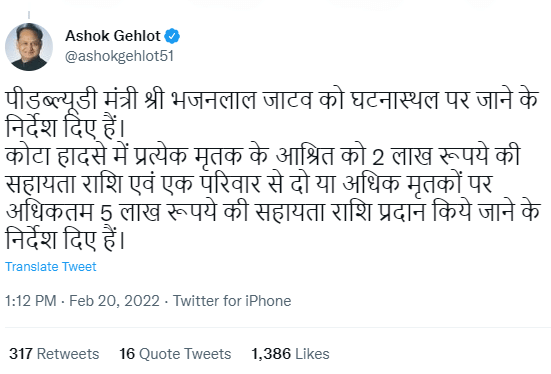
Task: Visit the @ashokgehlot51 handle
Action: 119,56
